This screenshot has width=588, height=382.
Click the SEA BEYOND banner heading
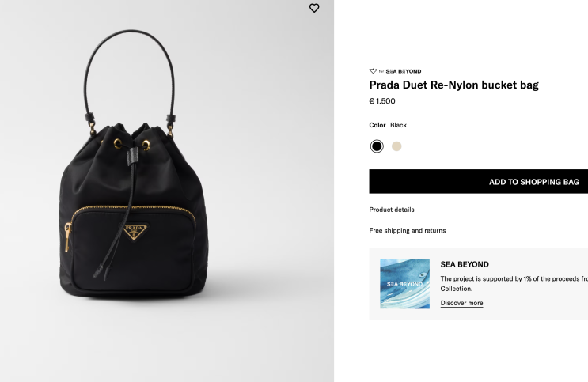(x=465, y=265)
